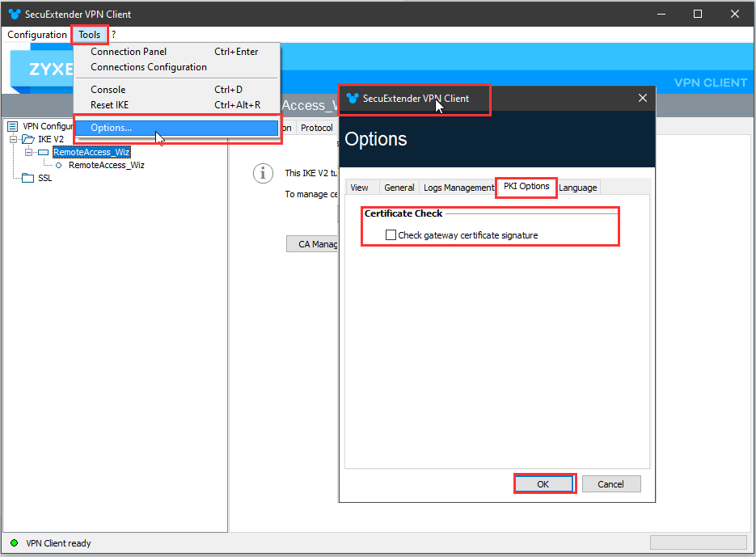Screen dimensions: 756x557
Task: Close the Options dialog with X
Action: (x=643, y=99)
